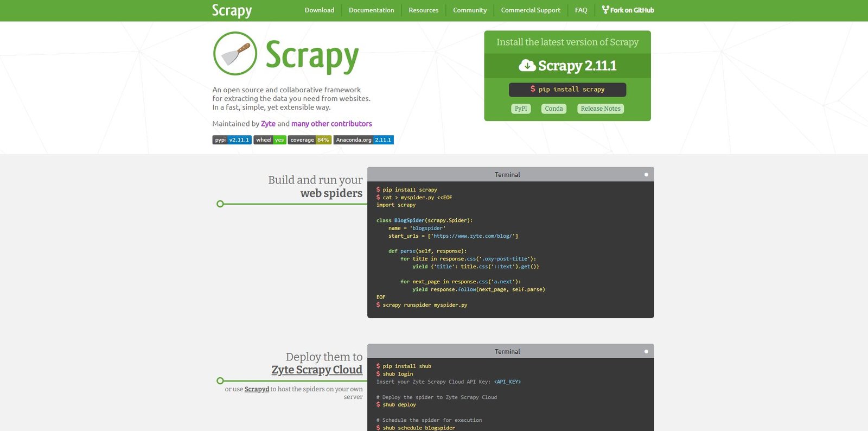The height and width of the screenshot is (431, 868).
Task: Click the 'Install the latest version of Scrapy' heading
Action: pyautogui.click(x=567, y=42)
